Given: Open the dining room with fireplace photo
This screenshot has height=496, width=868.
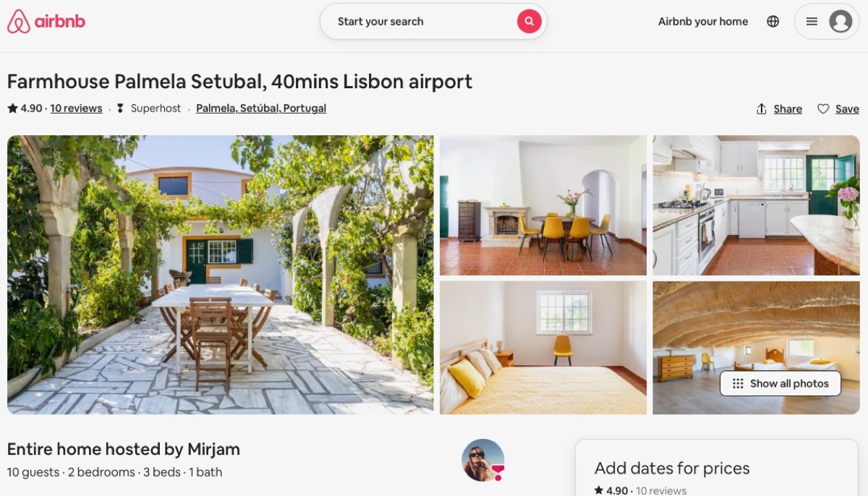Looking at the screenshot, I should (543, 205).
